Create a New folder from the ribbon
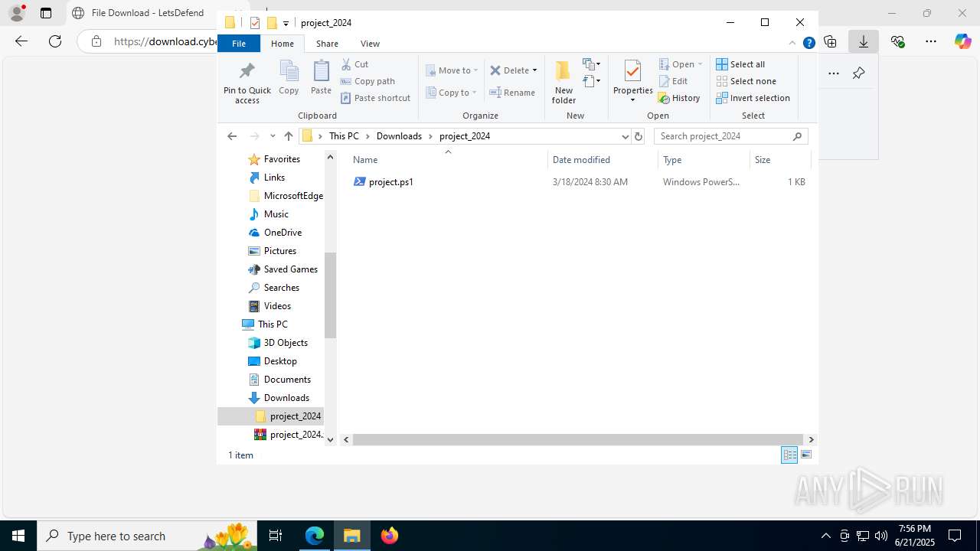This screenshot has height=551, width=980. 563,82
